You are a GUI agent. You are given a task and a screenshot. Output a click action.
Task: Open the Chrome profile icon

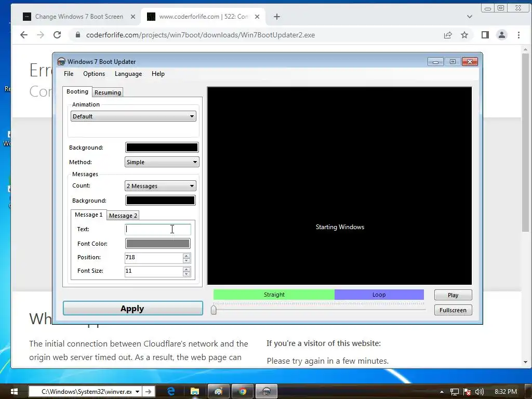click(x=502, y=35)
